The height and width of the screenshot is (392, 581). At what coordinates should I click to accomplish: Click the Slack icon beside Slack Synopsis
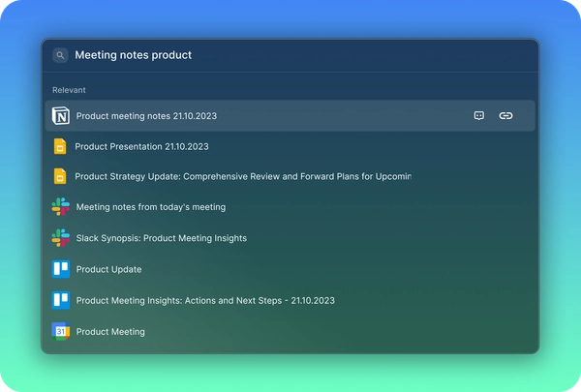tap(61, 238)
